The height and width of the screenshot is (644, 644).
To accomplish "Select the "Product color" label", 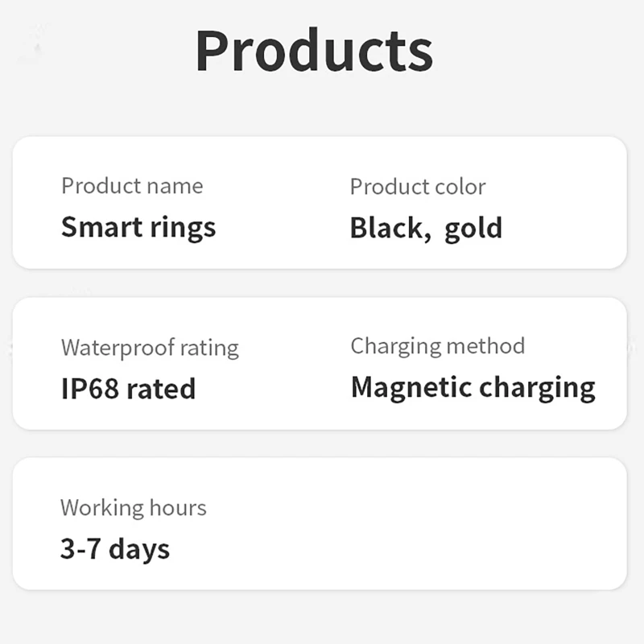I will pyautogui.click(x=418, y=187).
